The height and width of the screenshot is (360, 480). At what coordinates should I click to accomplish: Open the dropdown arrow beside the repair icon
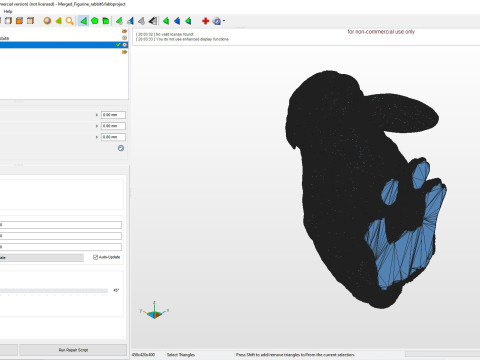click(224, 21)
